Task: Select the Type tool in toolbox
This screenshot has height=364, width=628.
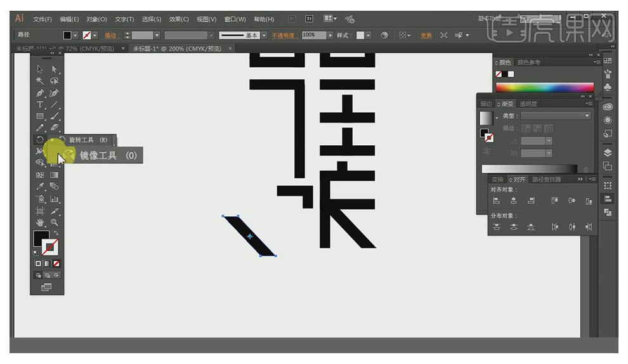Action: pos(40,105)
